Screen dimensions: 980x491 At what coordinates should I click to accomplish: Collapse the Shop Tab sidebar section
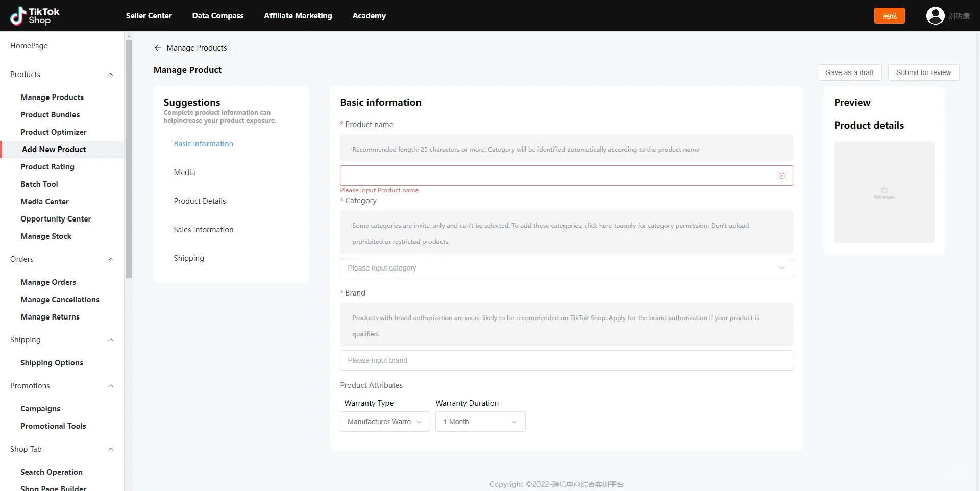coord(111,449)
